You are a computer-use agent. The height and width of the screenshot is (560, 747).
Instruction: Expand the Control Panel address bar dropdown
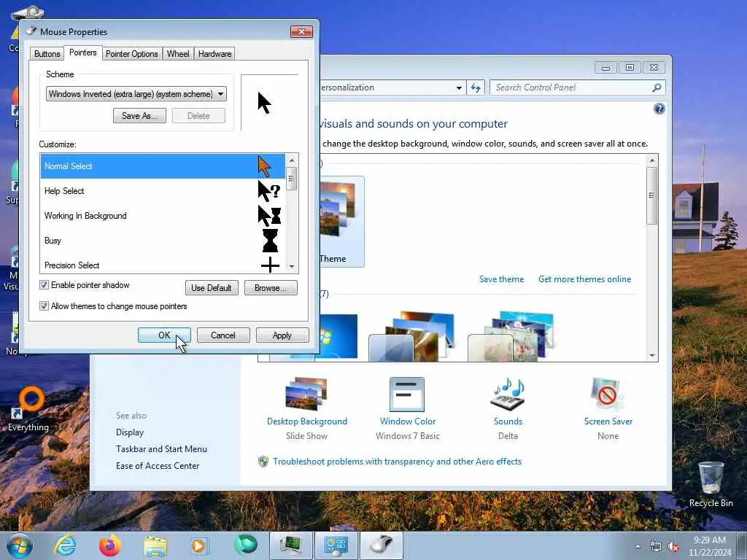(x=459, y=87)
